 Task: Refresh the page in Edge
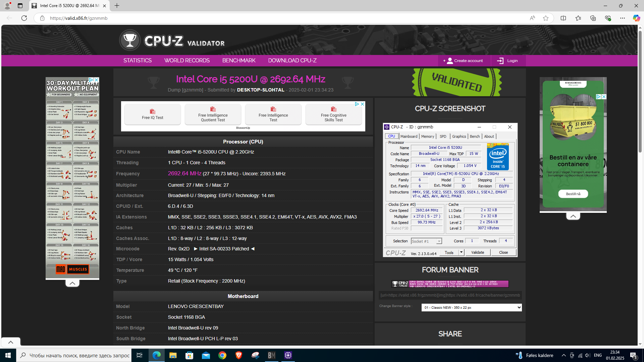24,18
